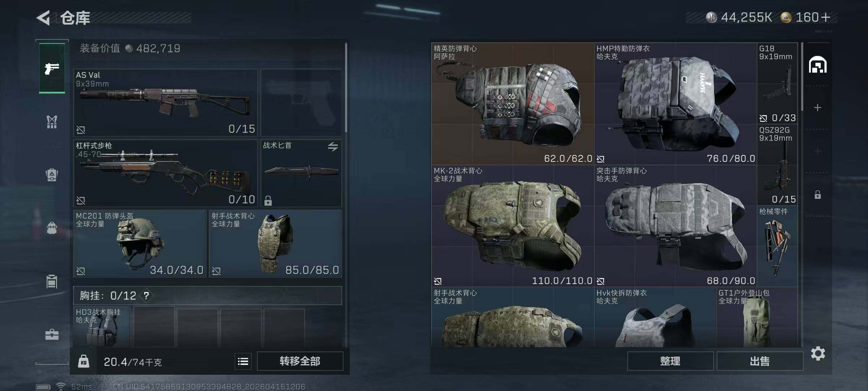Image resolution: width=868 pixels, height=391 pixels.
Task: Swap the 战术匕首 melee slot arrows
Action: pyautogui.click(x=333, y=146)
